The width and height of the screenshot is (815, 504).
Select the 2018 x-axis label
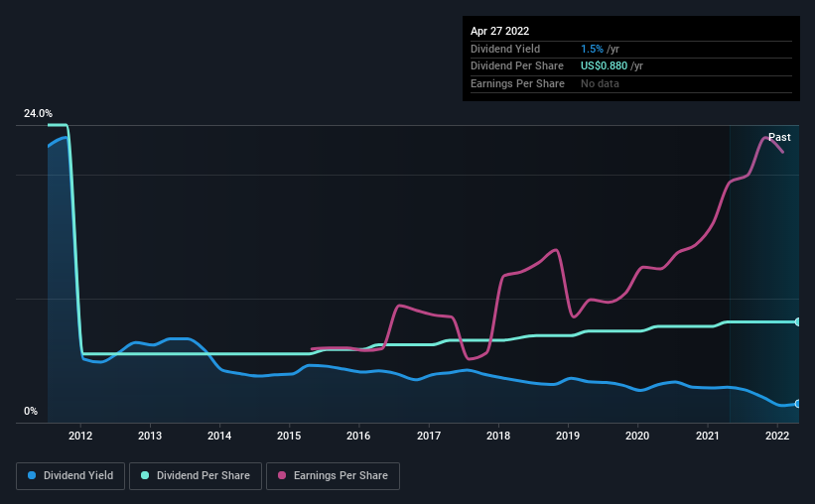pyautogui.click(x=498, y=436)
